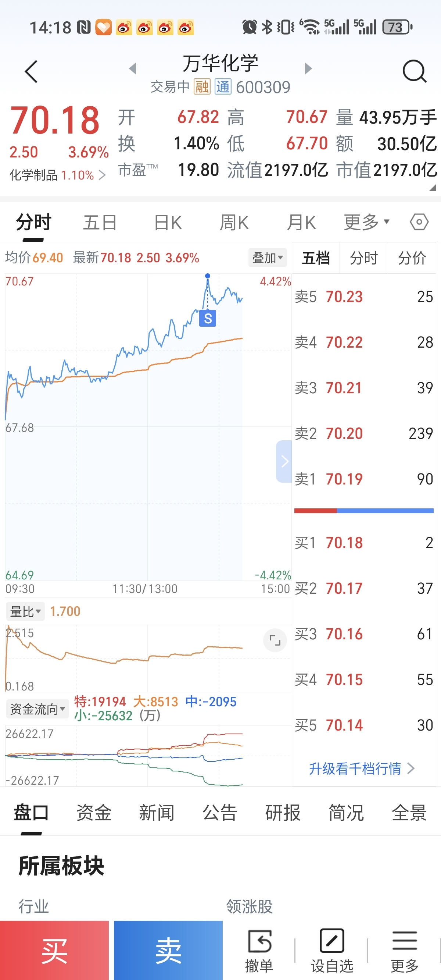
Task: Go to next stock triangle arrow
Action: coord(308,68)
